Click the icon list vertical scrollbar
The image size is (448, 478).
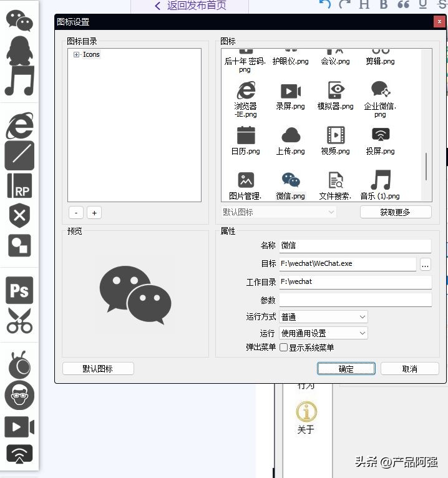tap(426, 167)
